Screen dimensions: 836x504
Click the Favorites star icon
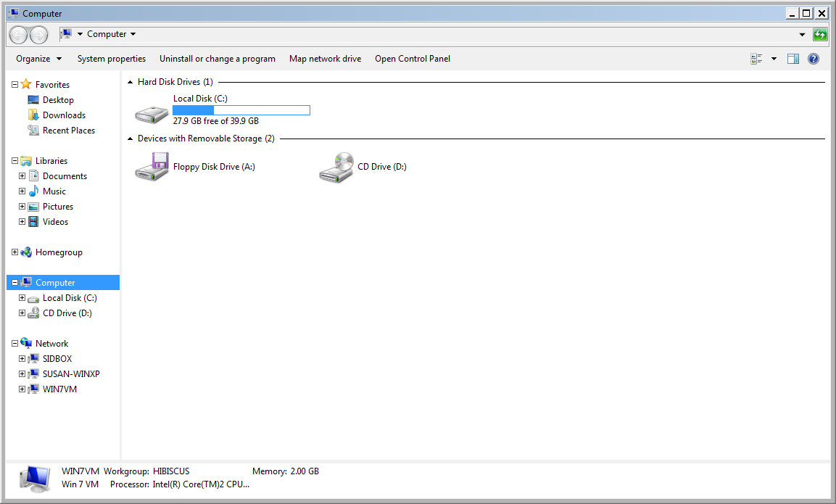[26, 84]
